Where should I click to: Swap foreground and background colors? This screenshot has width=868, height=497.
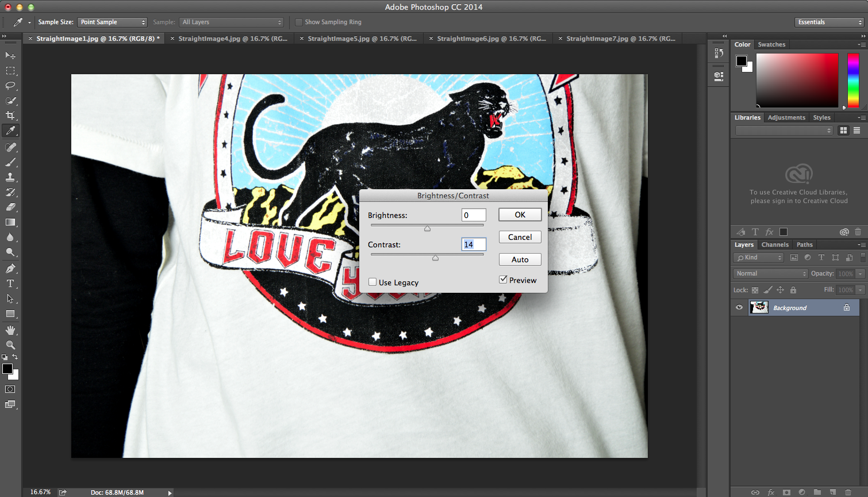(x=16, y=357)
